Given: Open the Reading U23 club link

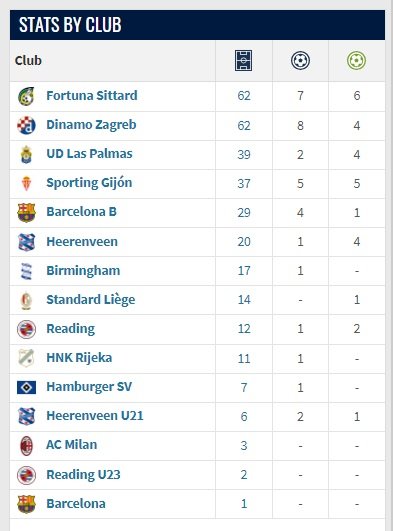Looking at the screenshot, I should [x=83, y=474].
